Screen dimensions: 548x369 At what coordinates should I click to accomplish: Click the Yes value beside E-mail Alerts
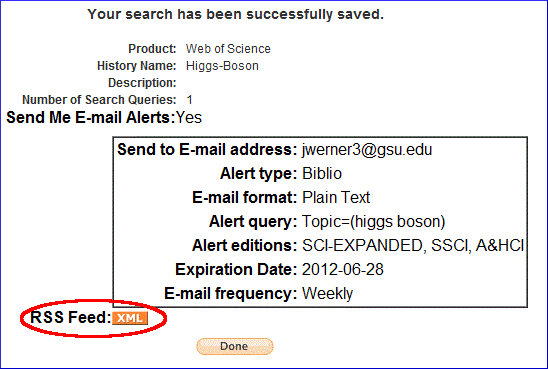click(189, 117)
